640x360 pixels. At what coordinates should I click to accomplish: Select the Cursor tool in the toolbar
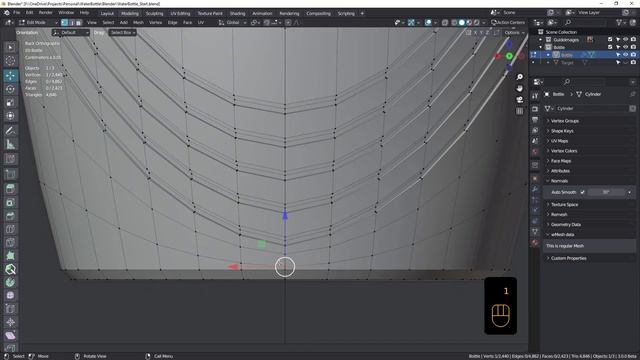click(11, 61)
